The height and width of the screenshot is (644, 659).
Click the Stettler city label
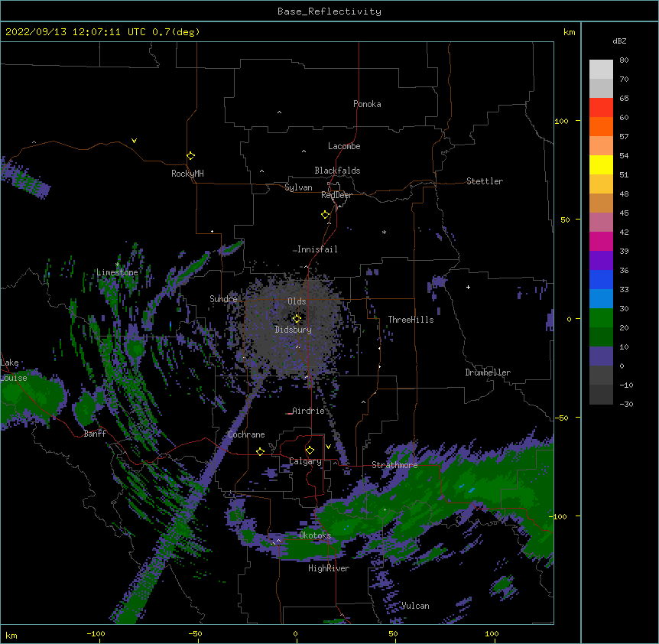click(x=485, y=181)
